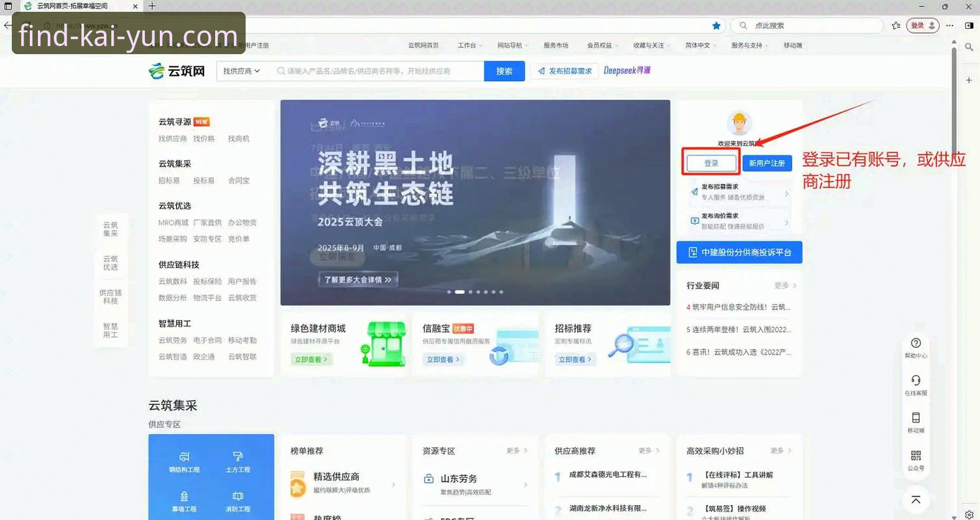Click the browser 点此搜索 search box
Viewport: 980px width, 520px height.
pyautogui.click(x=807, y=26)
